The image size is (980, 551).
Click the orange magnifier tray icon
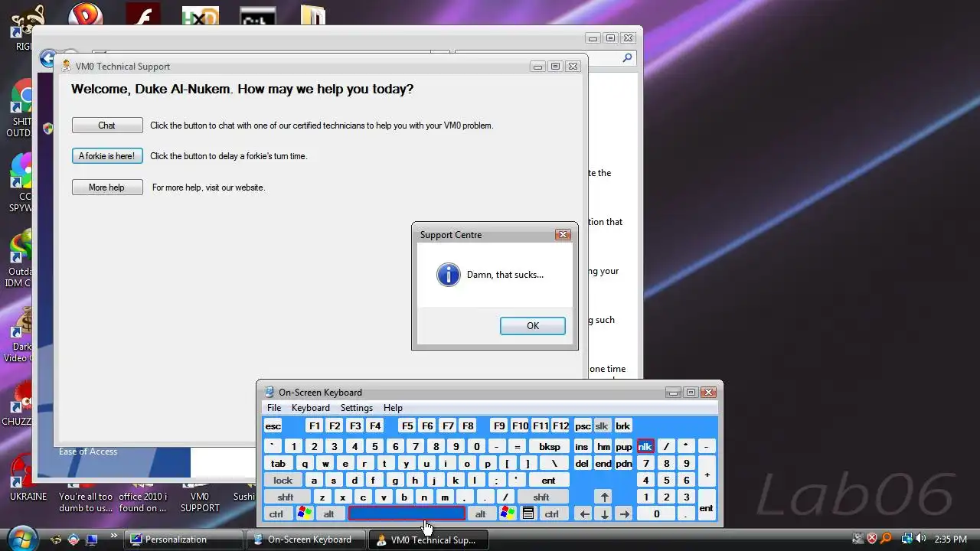click(886, 539)
